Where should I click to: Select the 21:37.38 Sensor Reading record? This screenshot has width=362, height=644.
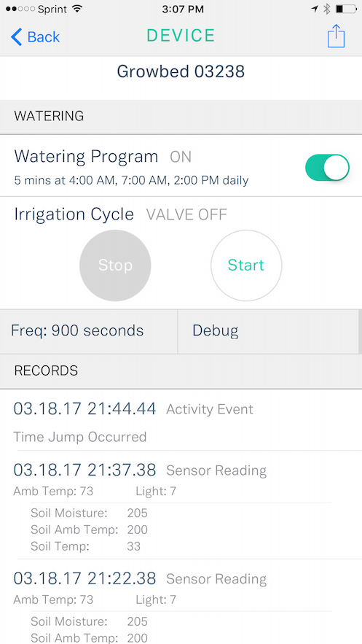click(181, 505)
